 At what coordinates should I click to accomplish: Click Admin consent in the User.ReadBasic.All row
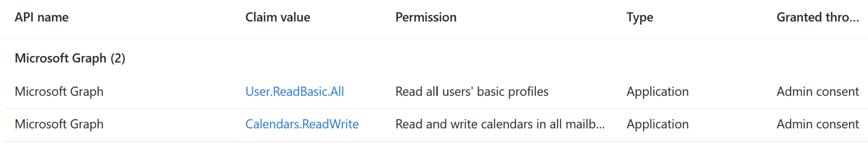tap(818, 92)
